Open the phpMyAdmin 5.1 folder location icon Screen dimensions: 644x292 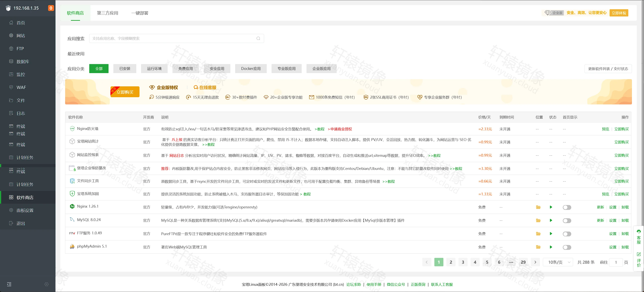pyautogui.click(x=538, y=247)
